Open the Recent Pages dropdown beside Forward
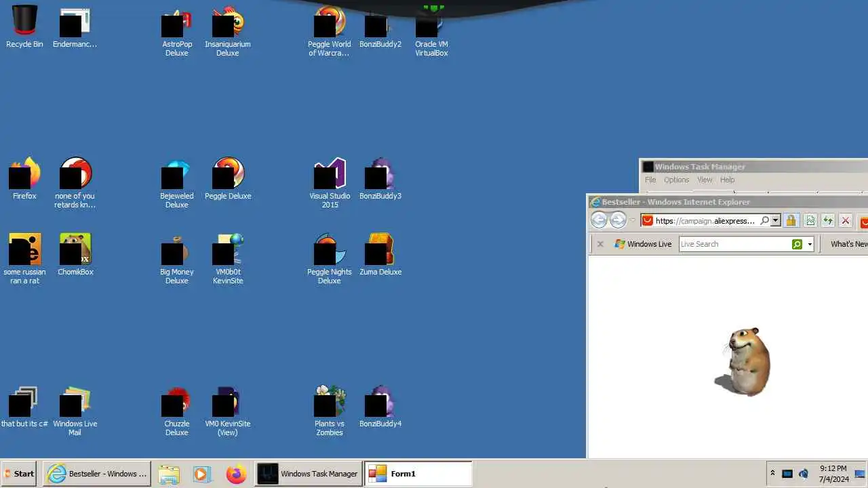Viewport: 868px width, 488px height. point(633,221)
